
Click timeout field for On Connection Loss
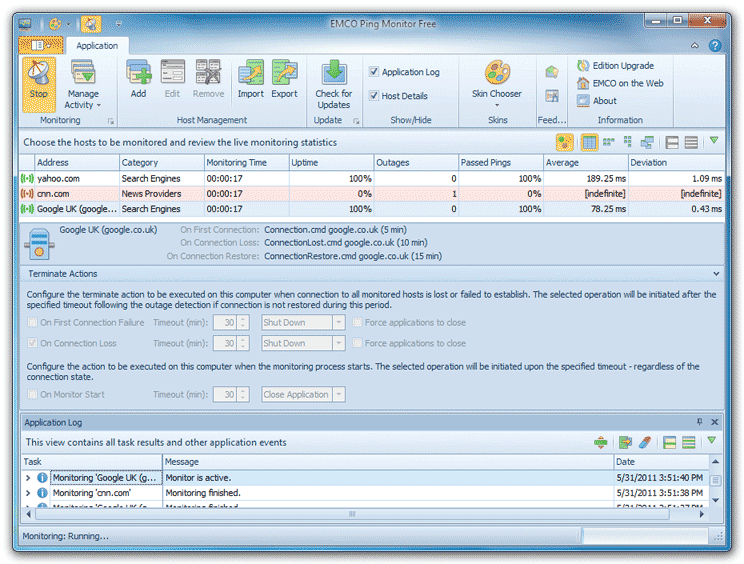(x=225, y=343)
